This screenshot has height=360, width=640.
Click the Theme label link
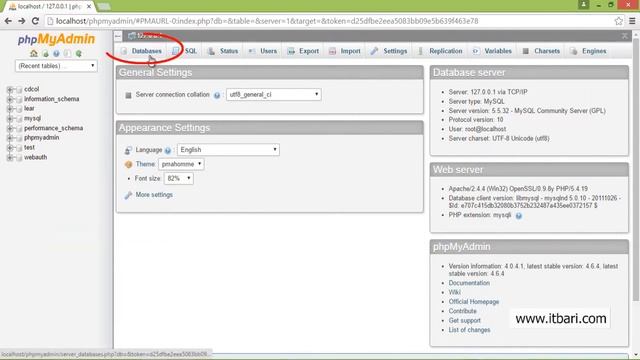pos(145,164)
